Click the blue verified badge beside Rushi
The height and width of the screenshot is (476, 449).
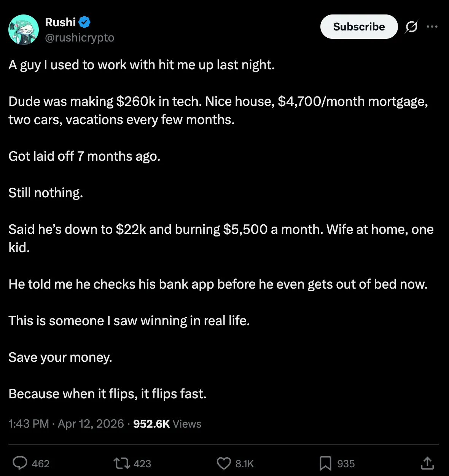(84, 22)
